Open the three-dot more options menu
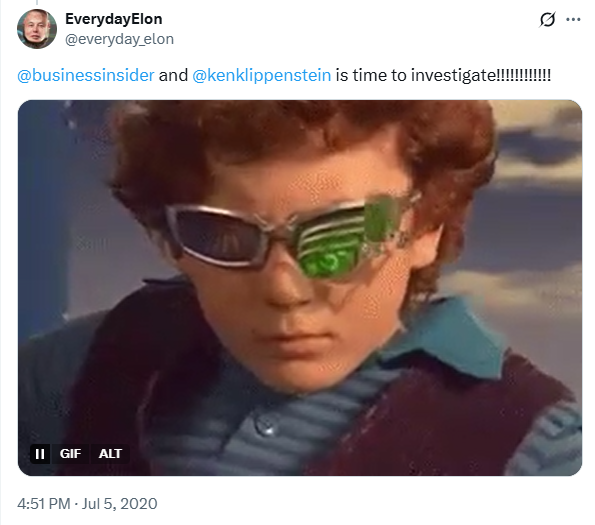Screen dimensions: 595x525 [573, 19]
